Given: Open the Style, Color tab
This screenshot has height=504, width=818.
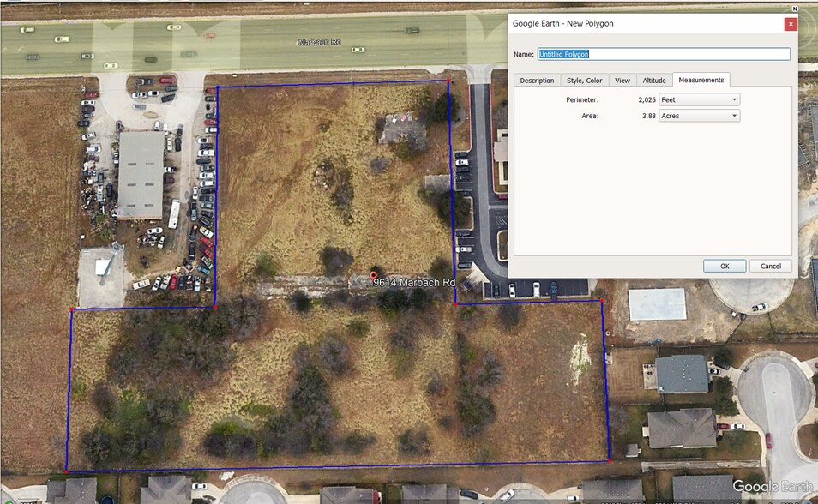Looking at the screenshot, I should tap(584, 80).
